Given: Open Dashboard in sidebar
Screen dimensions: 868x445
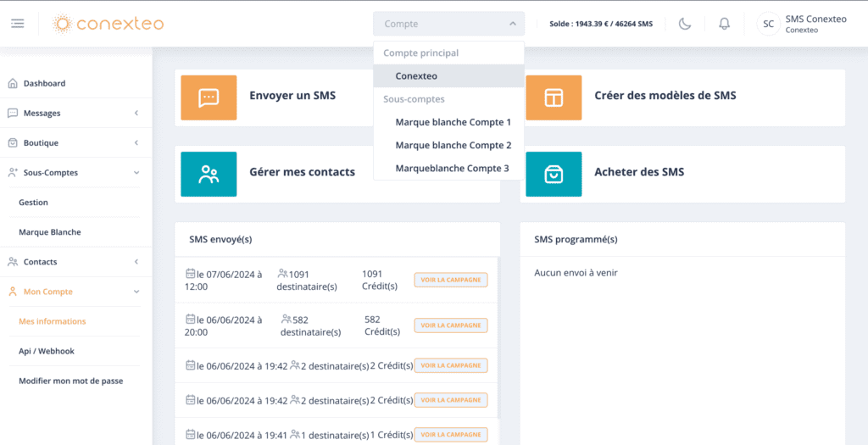Looking at the screenshot, I should click(44, 84).
